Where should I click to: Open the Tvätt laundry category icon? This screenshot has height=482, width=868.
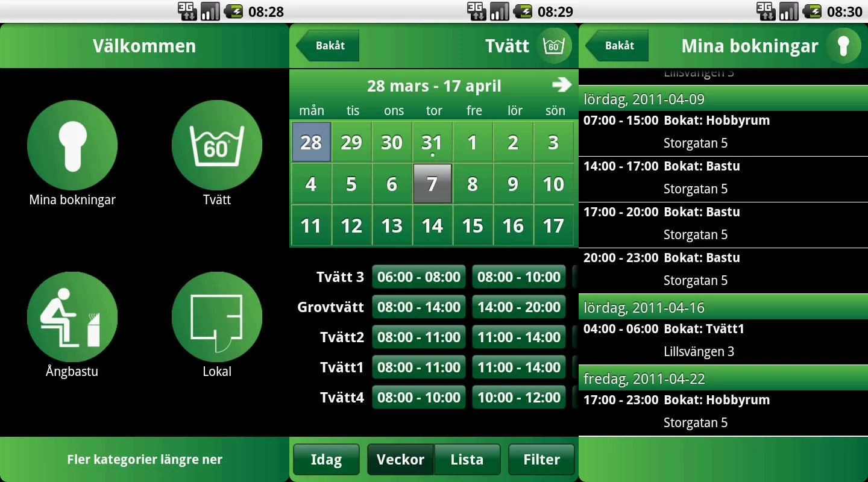coord(217,145)
